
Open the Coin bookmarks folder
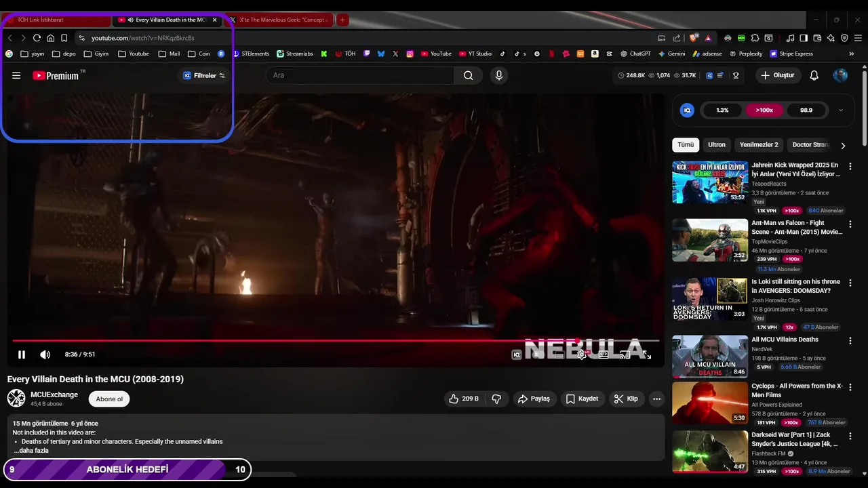coord(199,54)
